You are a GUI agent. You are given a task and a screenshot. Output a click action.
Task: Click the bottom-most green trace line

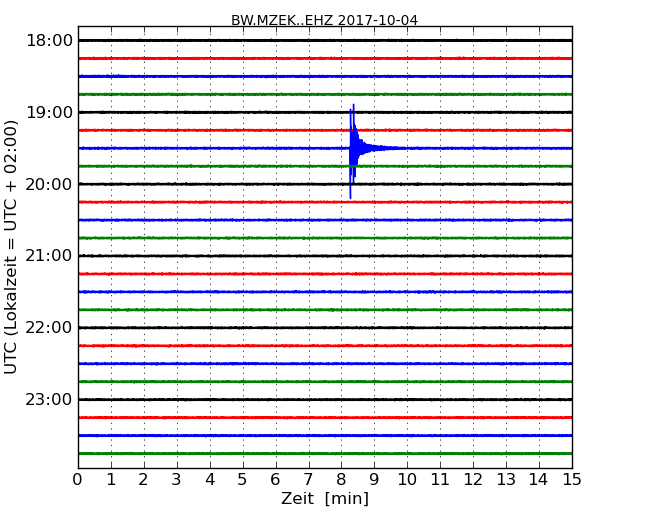[324, 453]
